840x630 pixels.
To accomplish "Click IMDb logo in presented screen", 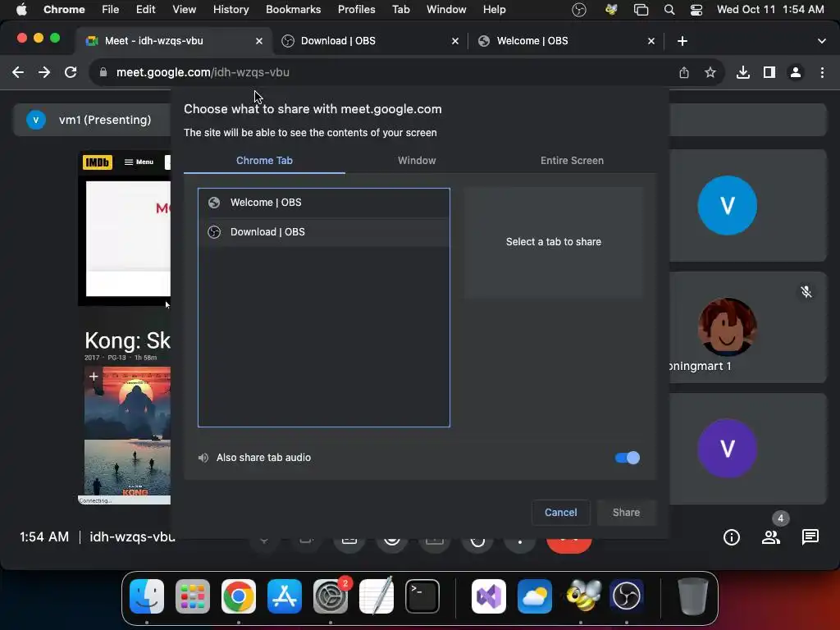I will (x=98, y=162).
